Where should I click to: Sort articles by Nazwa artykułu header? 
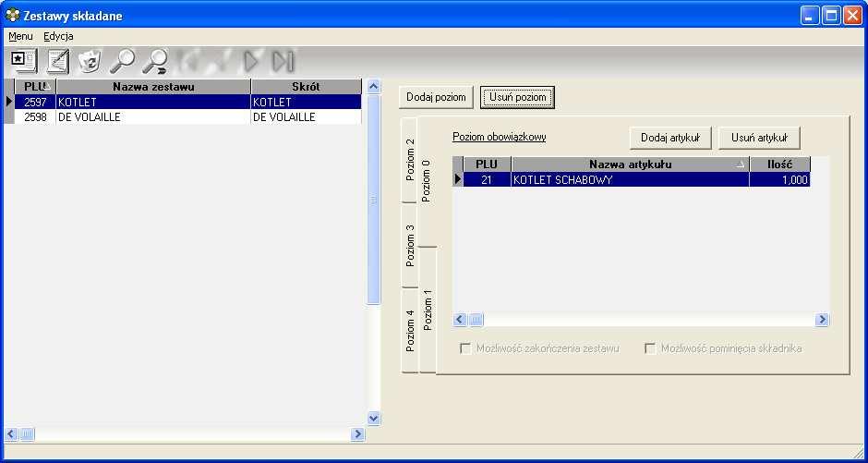(631, 164)
